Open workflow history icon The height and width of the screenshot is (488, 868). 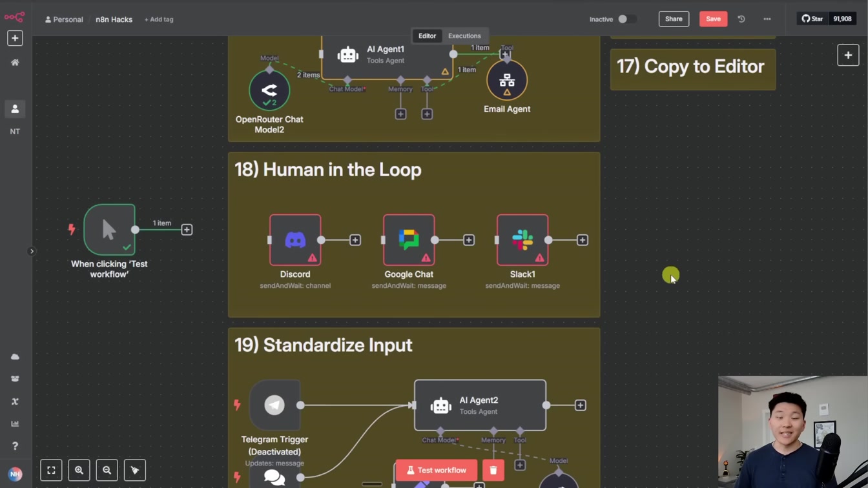741,19
